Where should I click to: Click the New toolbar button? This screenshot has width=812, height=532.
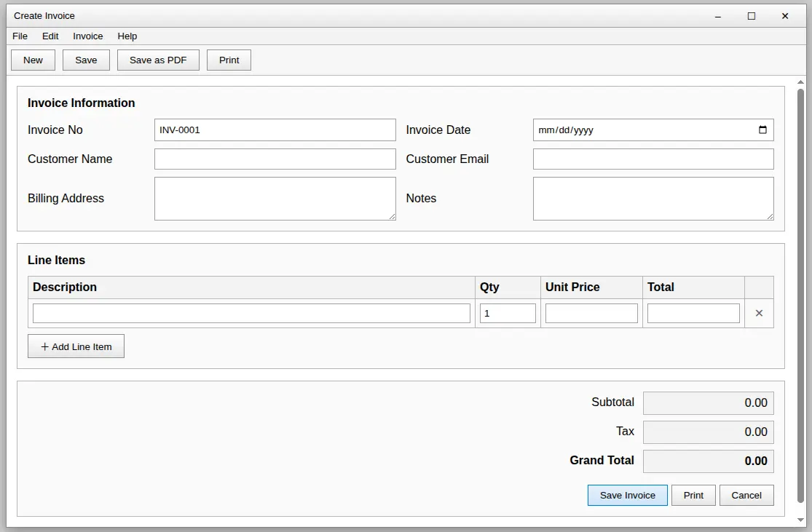click(x=33, y=60)
